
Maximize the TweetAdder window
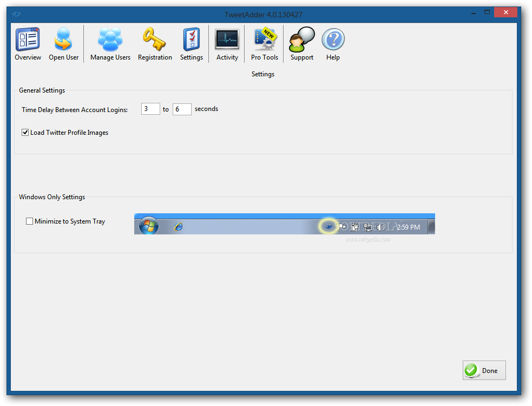pyautogui.click(x=487, y=12)
